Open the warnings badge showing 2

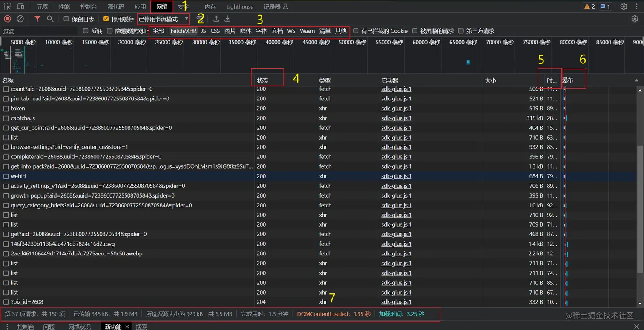(589, 6)
